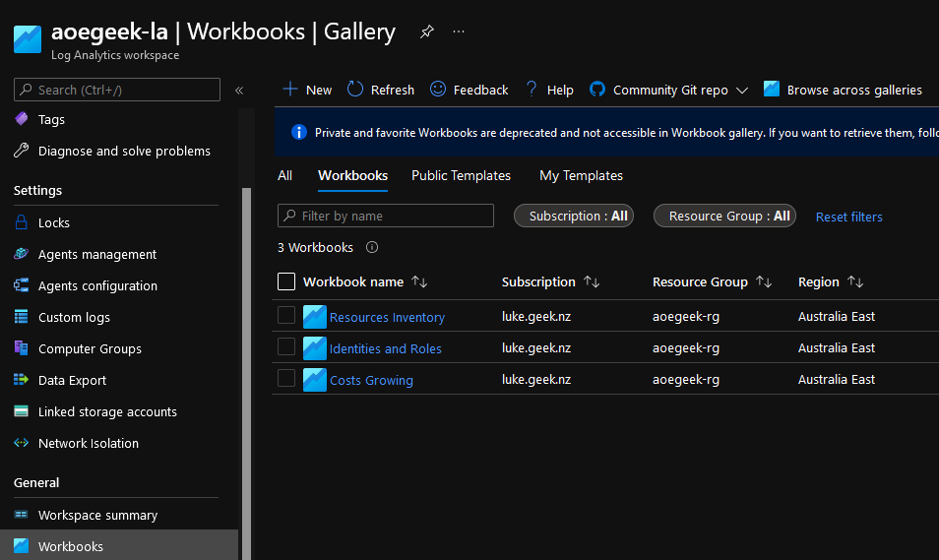The height and width of the screenshot is (560, 939).
Task: Click the Workspace summary menu label
Action: 97,515
